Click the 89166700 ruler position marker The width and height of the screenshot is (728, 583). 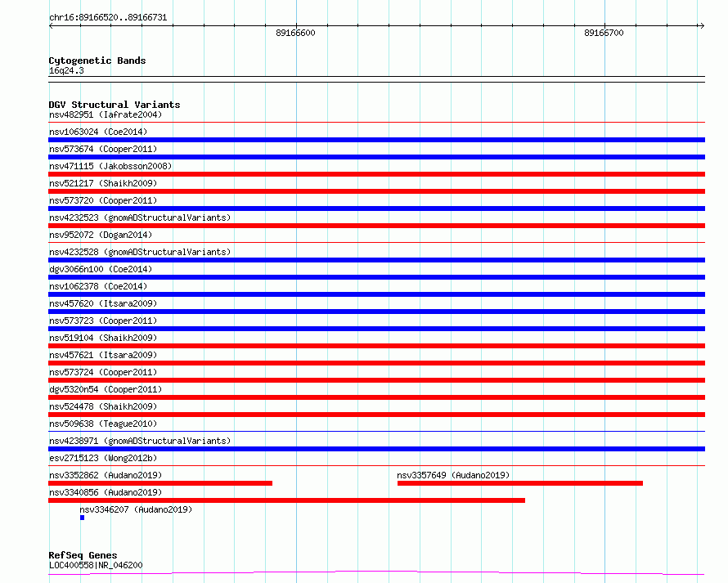point(604,33)
